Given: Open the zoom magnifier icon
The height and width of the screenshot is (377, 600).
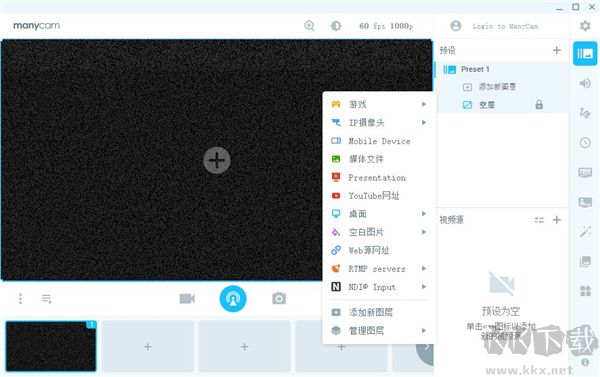Looking at the screenshot, I should [309, 26].
